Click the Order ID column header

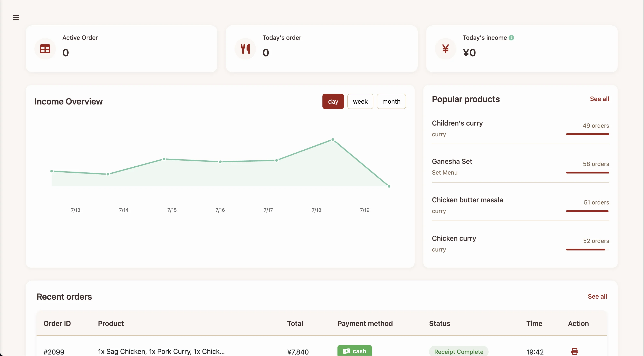point(57,324)
